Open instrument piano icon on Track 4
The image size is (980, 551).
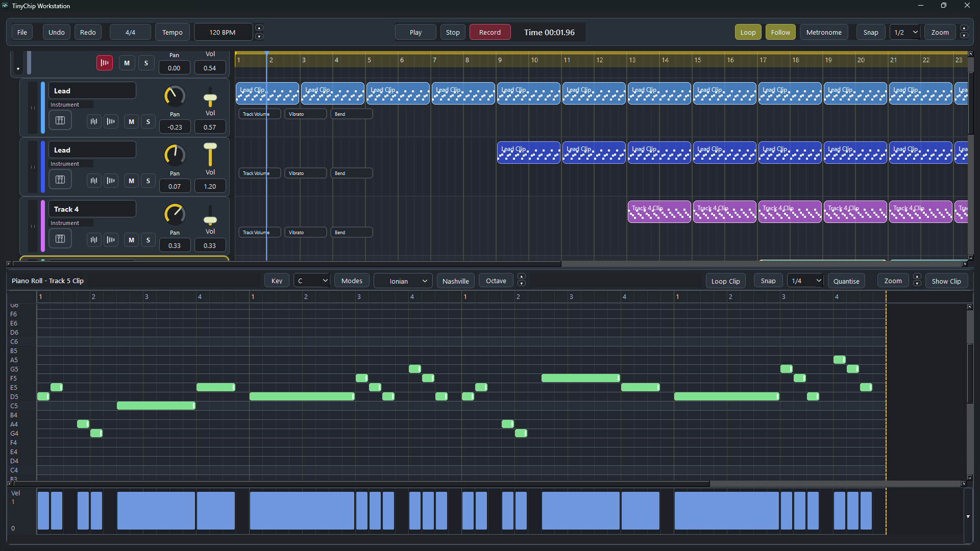60,239
